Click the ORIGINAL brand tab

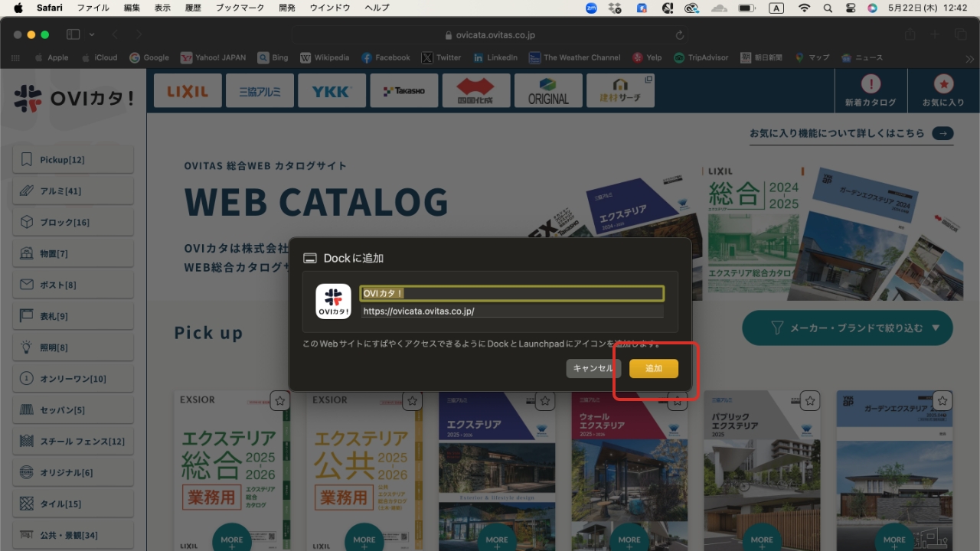(x=548, y=90)
